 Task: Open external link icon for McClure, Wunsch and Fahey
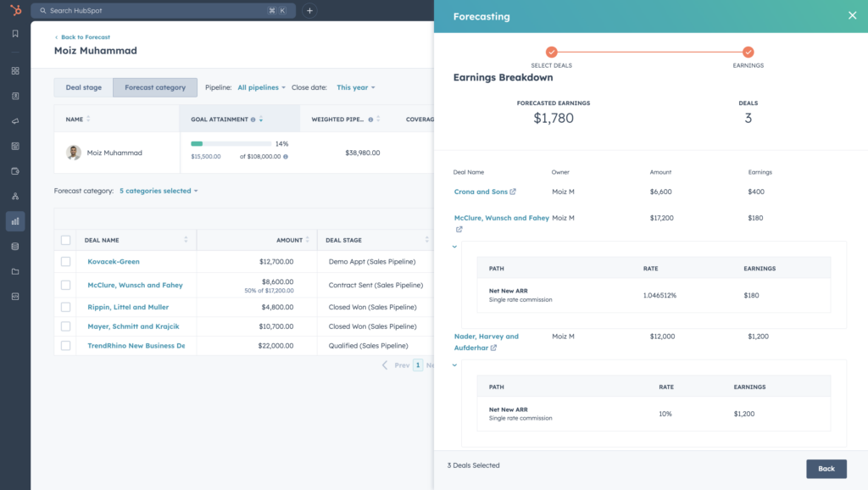coord(459,229)
